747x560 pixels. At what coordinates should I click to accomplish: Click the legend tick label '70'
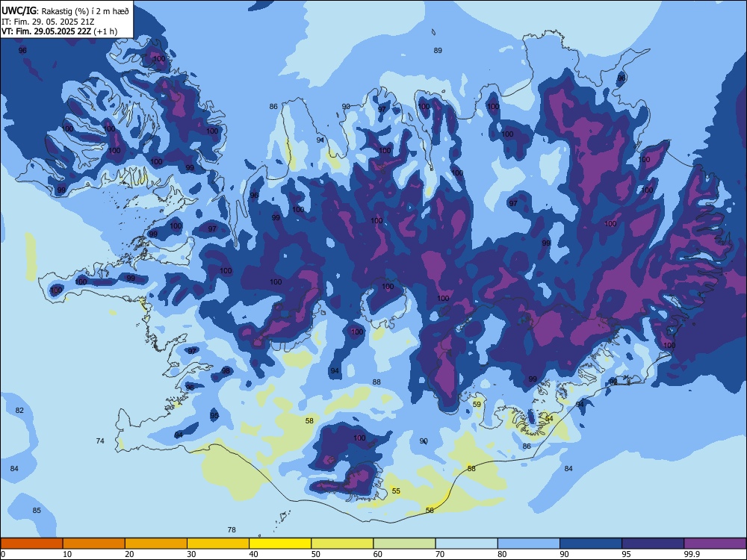[x=440, y=554]
